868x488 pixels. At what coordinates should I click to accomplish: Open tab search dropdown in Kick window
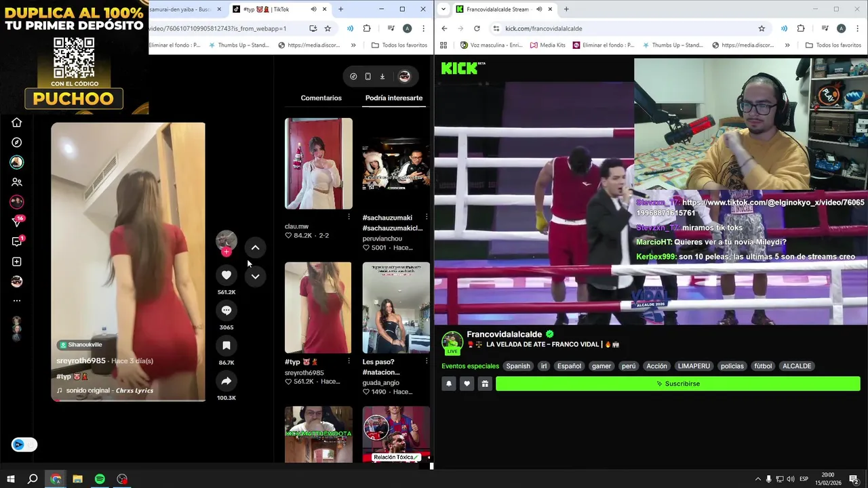443,9
